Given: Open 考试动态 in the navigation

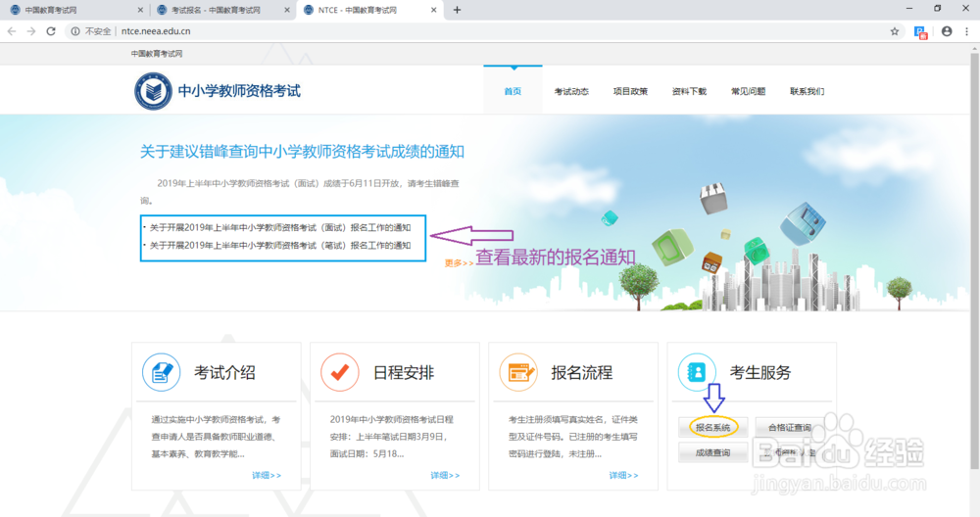Looking at the screenshot, I should click(x=571, y=91).
